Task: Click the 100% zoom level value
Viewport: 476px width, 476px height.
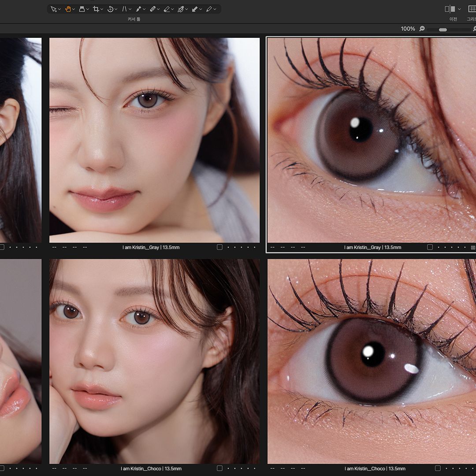Action: (408, 29)
